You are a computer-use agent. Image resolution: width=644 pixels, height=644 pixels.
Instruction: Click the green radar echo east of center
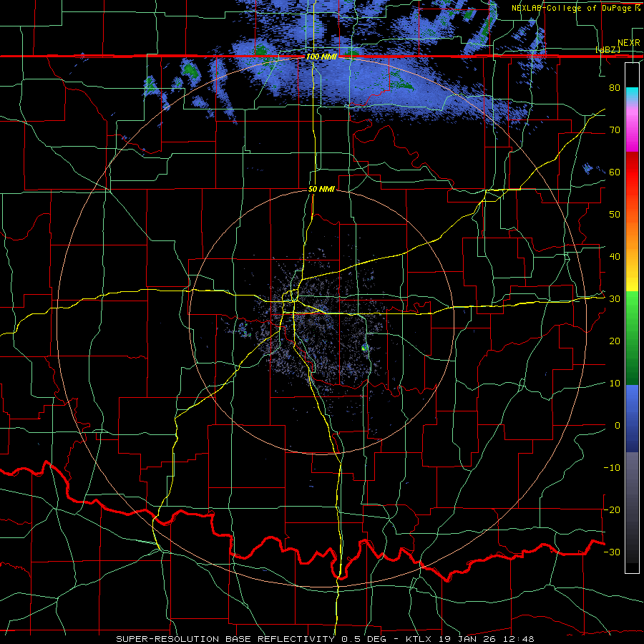[x=365, y=348]
